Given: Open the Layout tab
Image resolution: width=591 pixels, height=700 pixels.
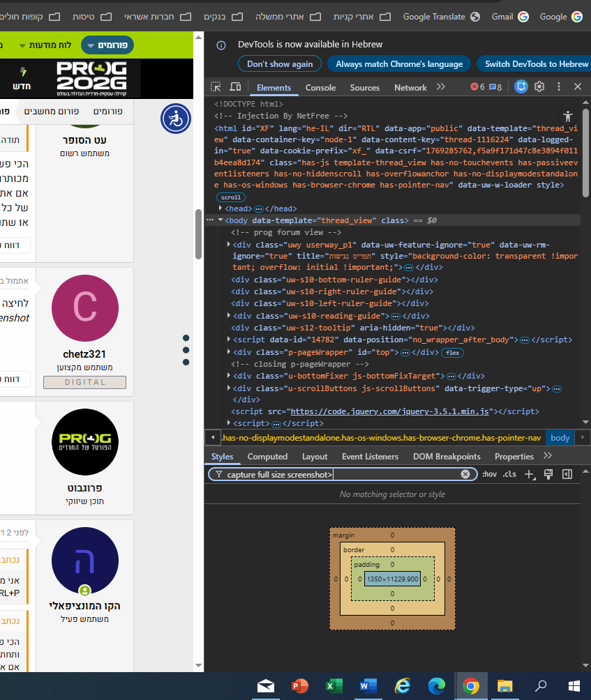Looking at the screenshot, I should [315, 456].
